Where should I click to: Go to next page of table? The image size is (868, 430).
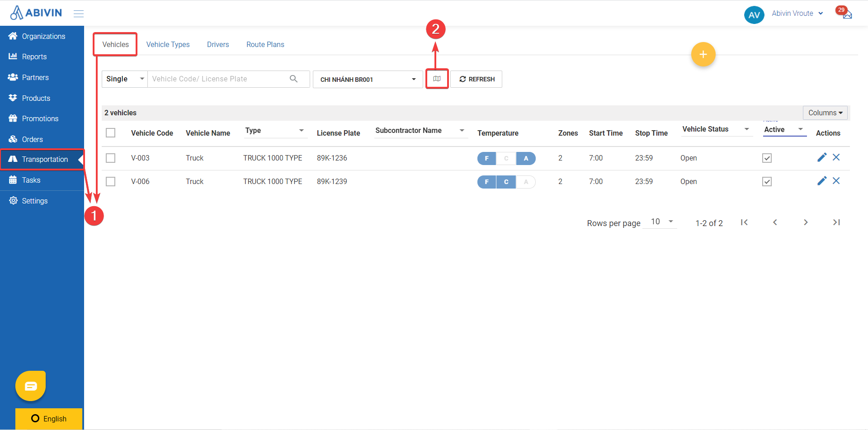pyautogui.click(x=806, y=222)
